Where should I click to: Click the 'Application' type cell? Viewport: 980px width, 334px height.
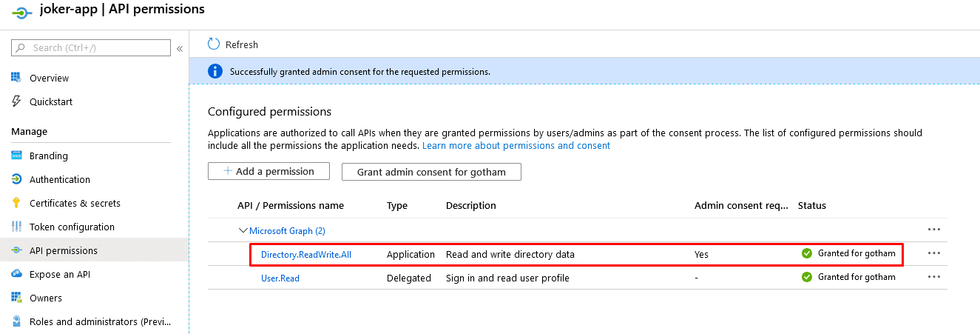pyautogui.click(x=410, y=254)
